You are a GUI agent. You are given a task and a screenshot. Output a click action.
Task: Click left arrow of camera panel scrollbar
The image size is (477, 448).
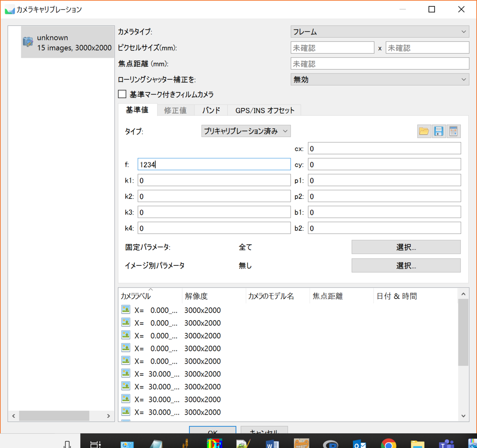(x=14, y=416)
